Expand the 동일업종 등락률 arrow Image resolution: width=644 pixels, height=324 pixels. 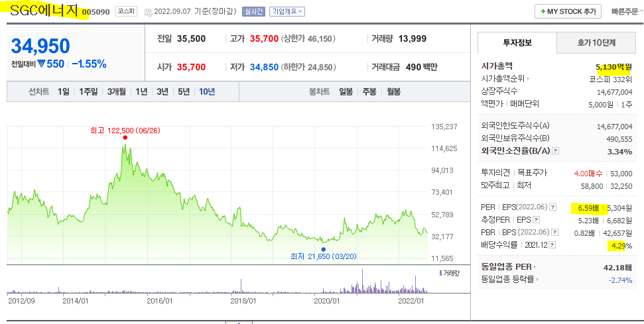click(538, 280)
